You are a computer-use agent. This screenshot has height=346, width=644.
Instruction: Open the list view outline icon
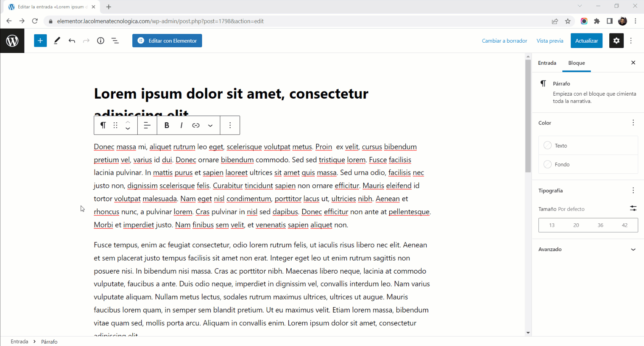(115, 41)
